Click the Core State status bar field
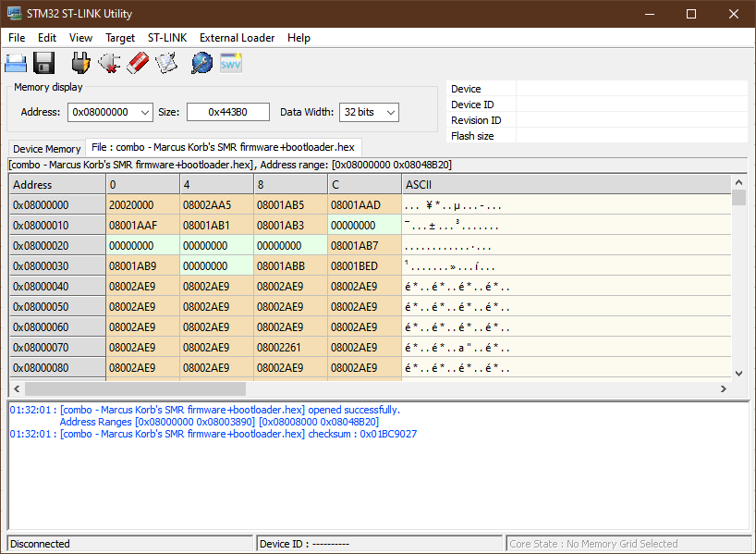Screen dimensions: 756x554 tap(628, 544)
